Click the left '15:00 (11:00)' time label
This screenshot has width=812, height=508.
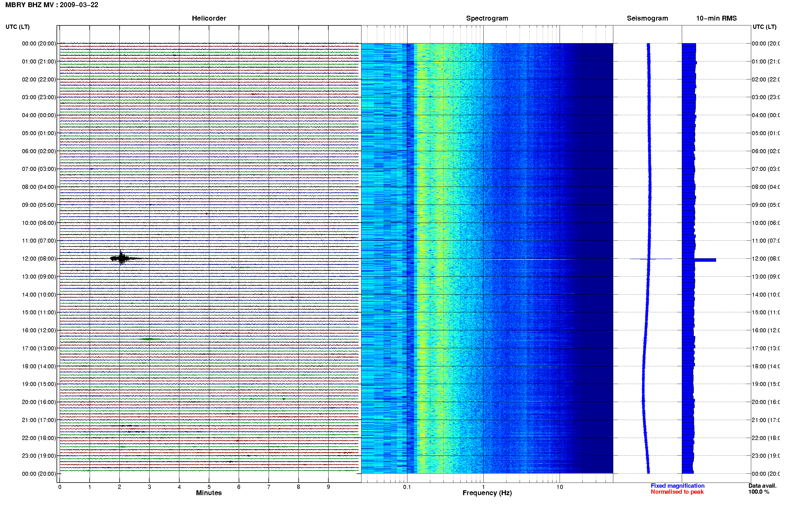click(x=39, y=312)
